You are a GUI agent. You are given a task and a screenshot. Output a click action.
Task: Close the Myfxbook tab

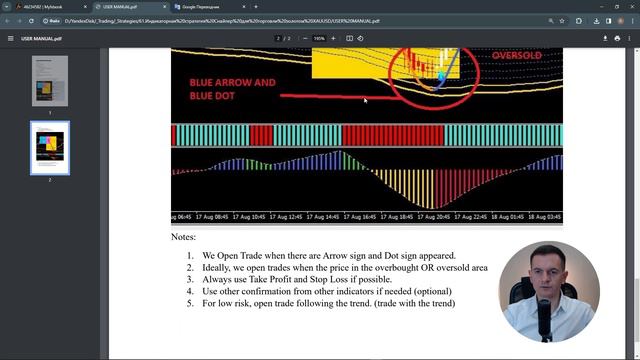[85, 7]
